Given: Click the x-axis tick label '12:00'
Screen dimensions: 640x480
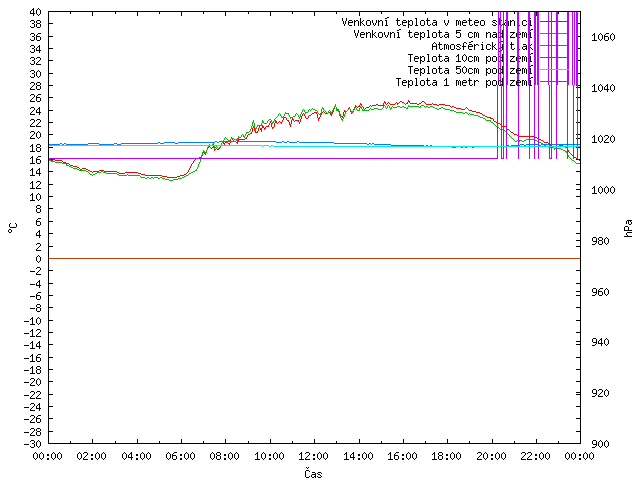Looking at the screenshot, I should [x=313, y=456].
